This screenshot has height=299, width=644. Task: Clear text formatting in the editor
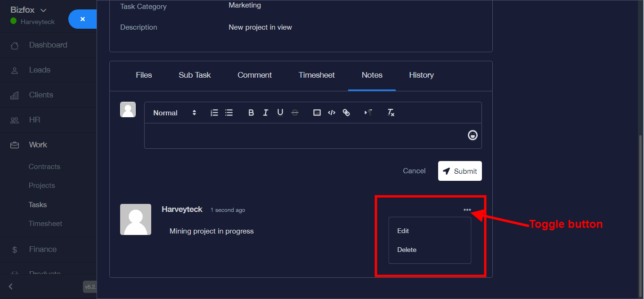391,113
